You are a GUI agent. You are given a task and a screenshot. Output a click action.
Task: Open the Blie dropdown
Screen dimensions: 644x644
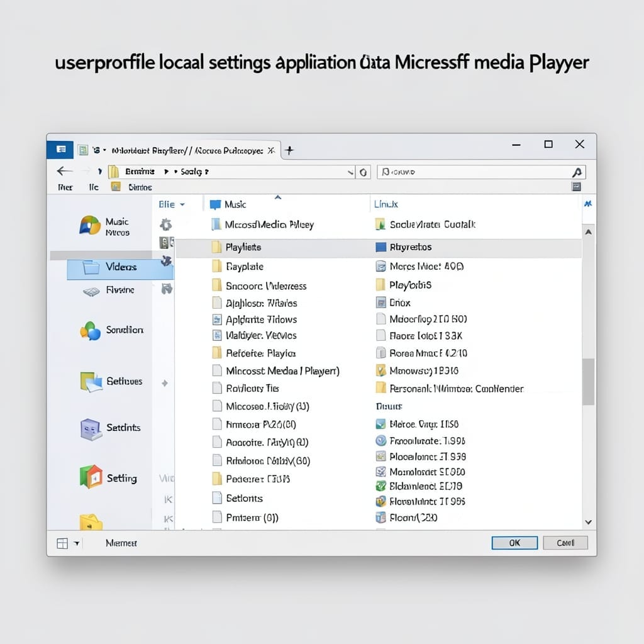coord(172,204)
